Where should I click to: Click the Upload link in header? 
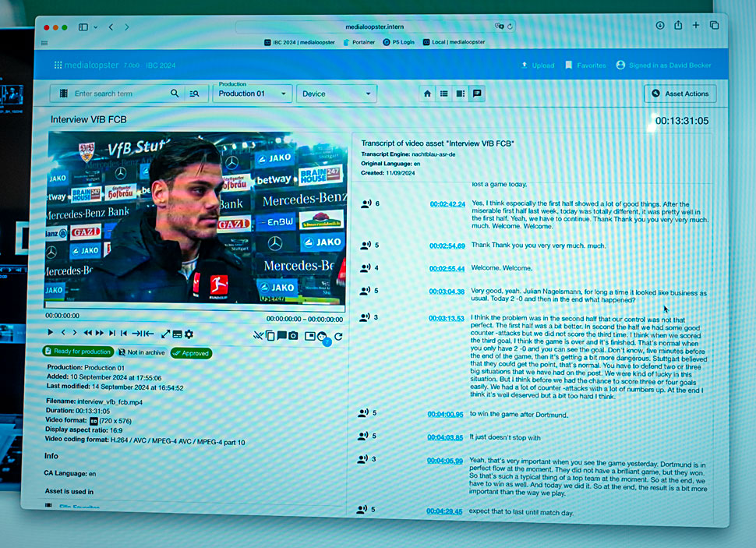(538, 65)
